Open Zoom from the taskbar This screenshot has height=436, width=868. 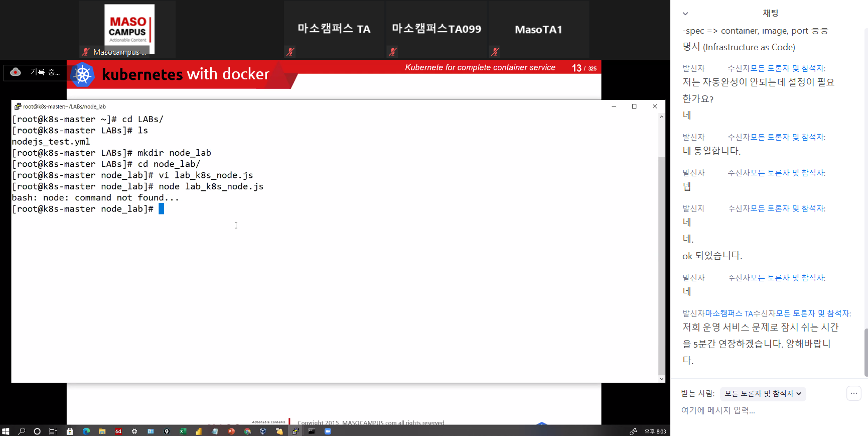click(328, 431)
